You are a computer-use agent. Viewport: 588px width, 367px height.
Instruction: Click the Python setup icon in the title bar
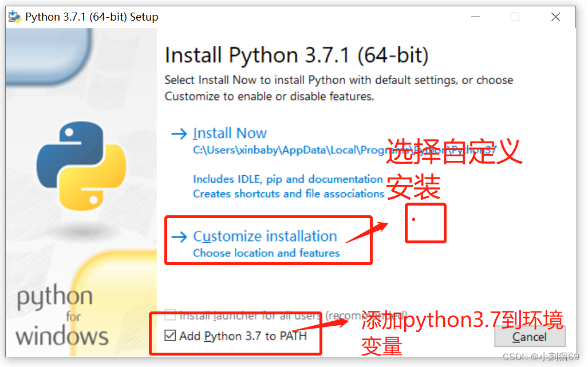[x=14, y=17]
